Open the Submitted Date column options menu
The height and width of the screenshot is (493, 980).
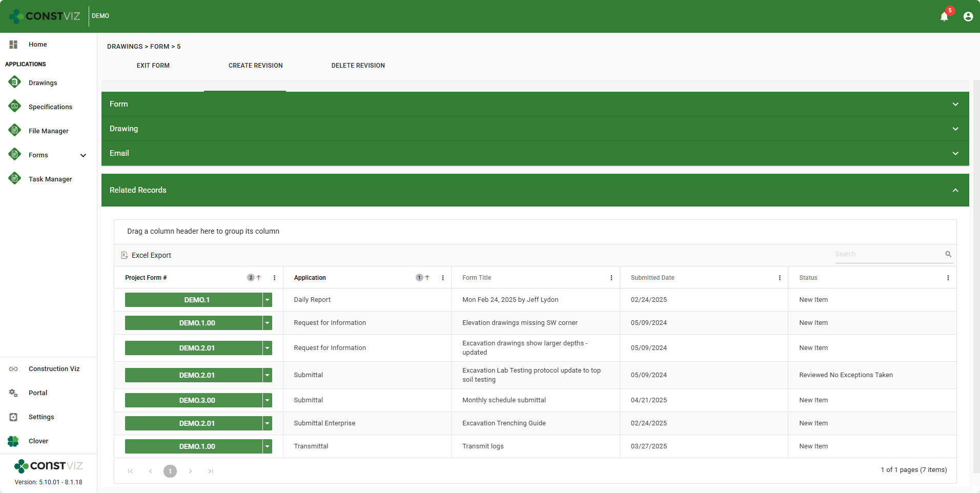pyautogui.click(x=780, y=278)
